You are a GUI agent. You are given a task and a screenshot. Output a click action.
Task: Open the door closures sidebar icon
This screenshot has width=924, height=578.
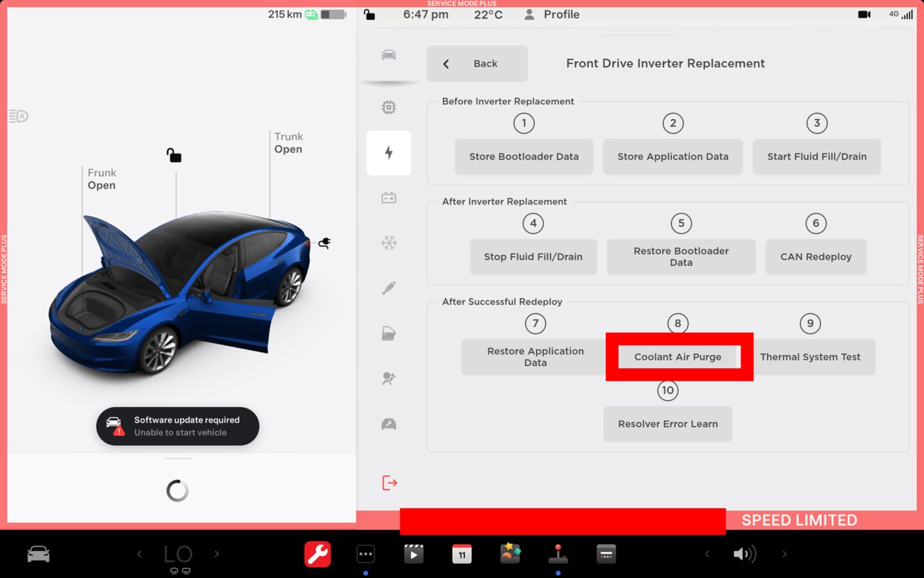[388, 333]
